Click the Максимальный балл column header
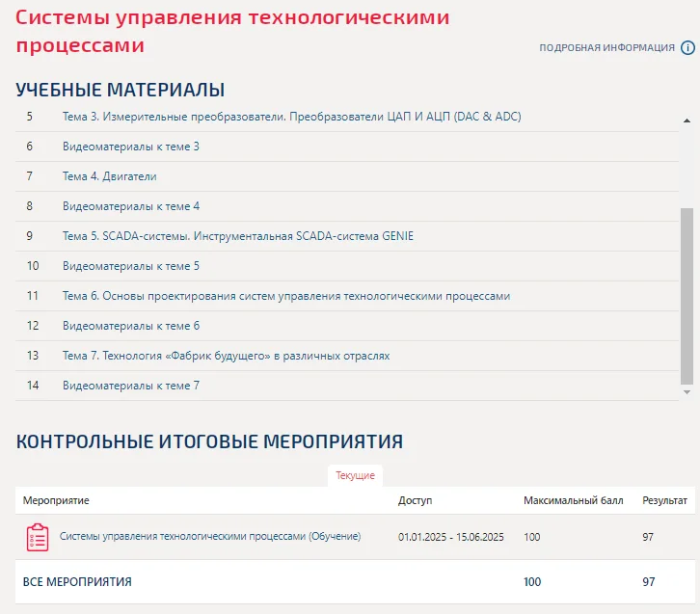Viewport: 700px width, 614px height. click(574, 500)
